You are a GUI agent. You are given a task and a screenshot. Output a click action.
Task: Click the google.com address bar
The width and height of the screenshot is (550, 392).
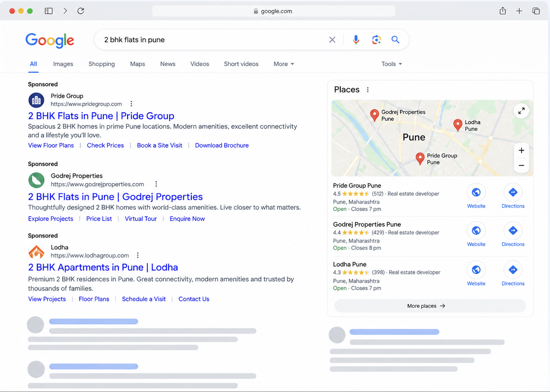(273, 11)
